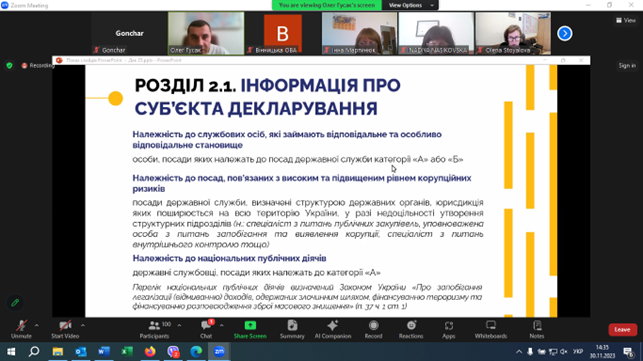Open Windows Start menu
The height and width of the screenshot is (361, 643).
(11, 352)
